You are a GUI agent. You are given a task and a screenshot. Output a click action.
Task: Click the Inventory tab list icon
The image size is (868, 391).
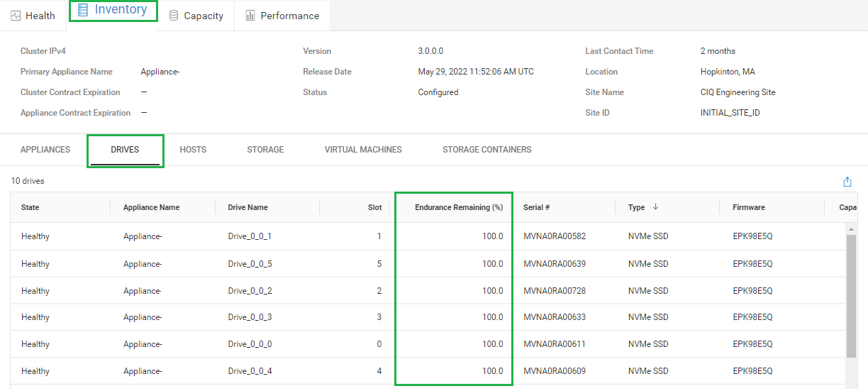83,10
